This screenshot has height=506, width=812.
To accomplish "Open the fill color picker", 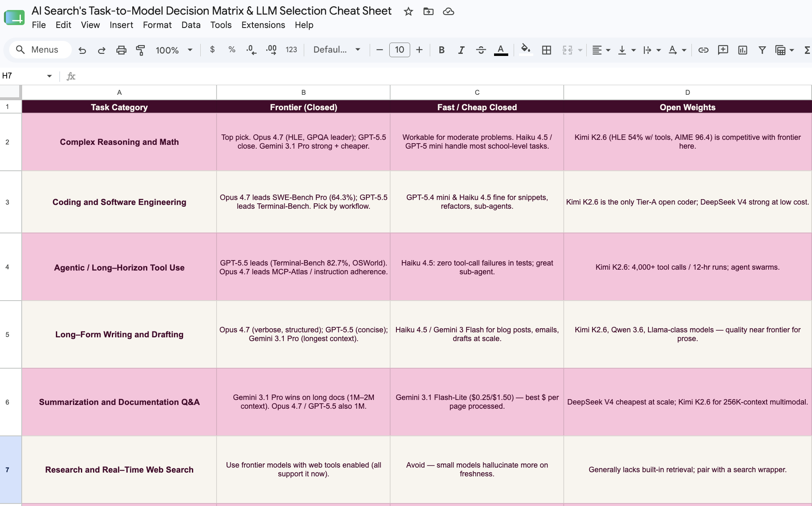I will [526, 50].
